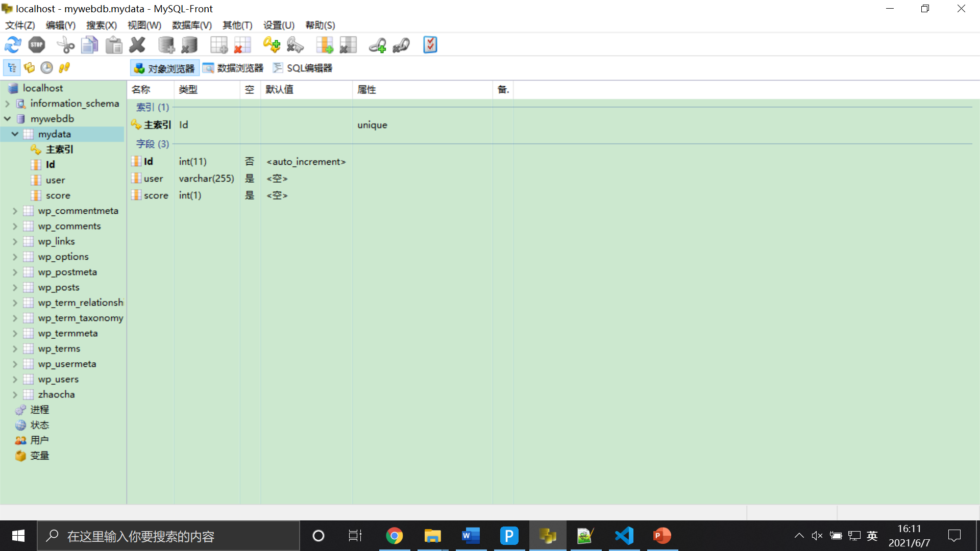980x551 pixels.
Task: Select localhost in the tree
Action: [43, 88]
